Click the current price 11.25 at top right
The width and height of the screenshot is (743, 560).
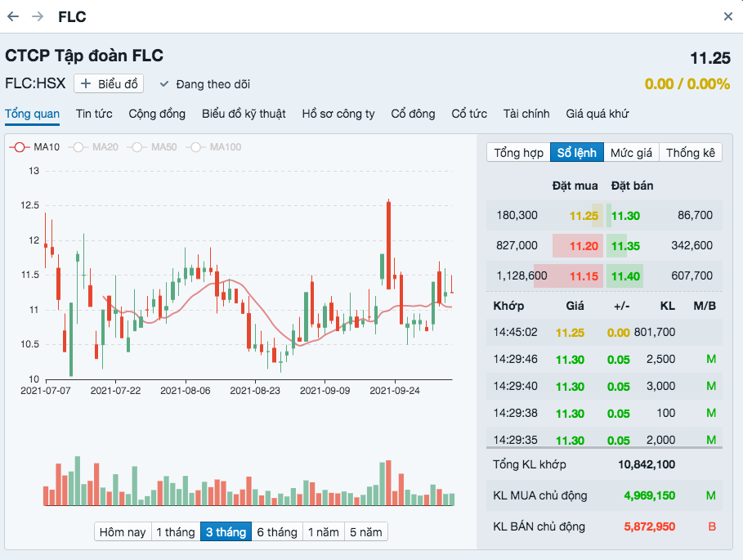(x=710, y=58)
